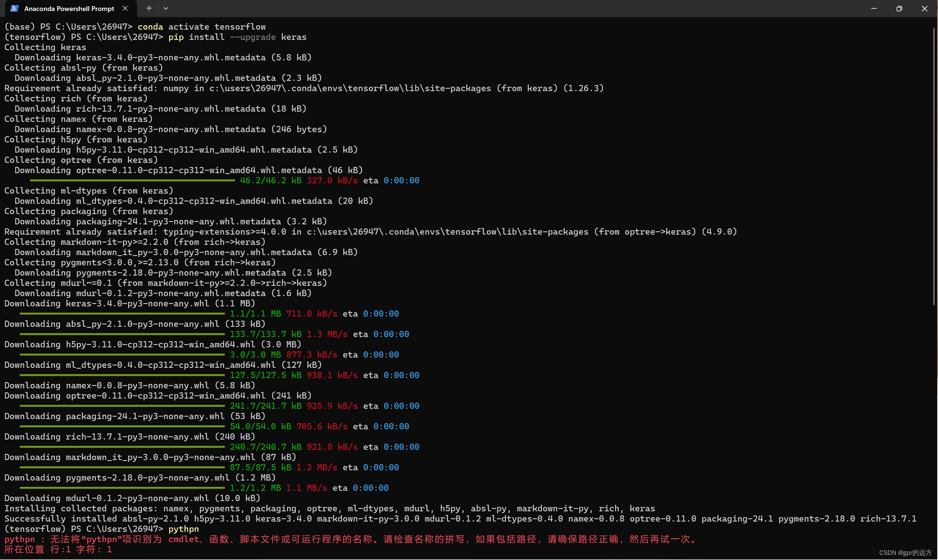938x560 pixels.
Task: Click the keras whl download progress bar
Action: point(122,314)
